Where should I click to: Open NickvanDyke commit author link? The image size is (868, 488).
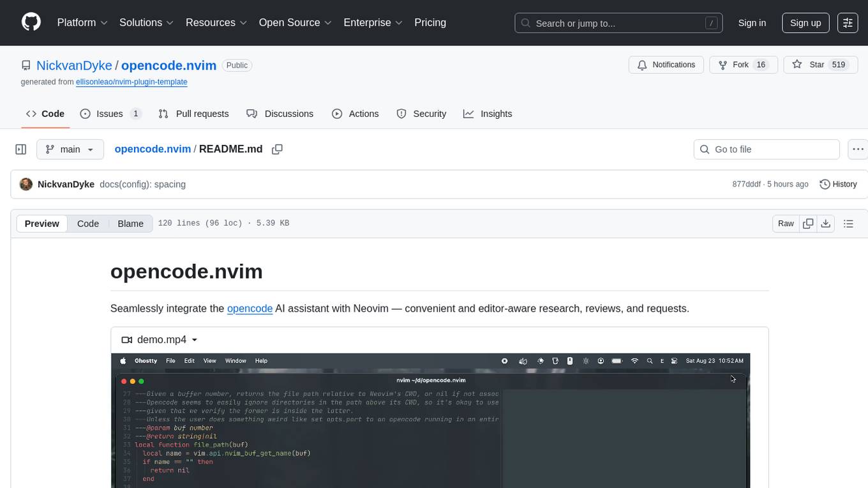66,184
